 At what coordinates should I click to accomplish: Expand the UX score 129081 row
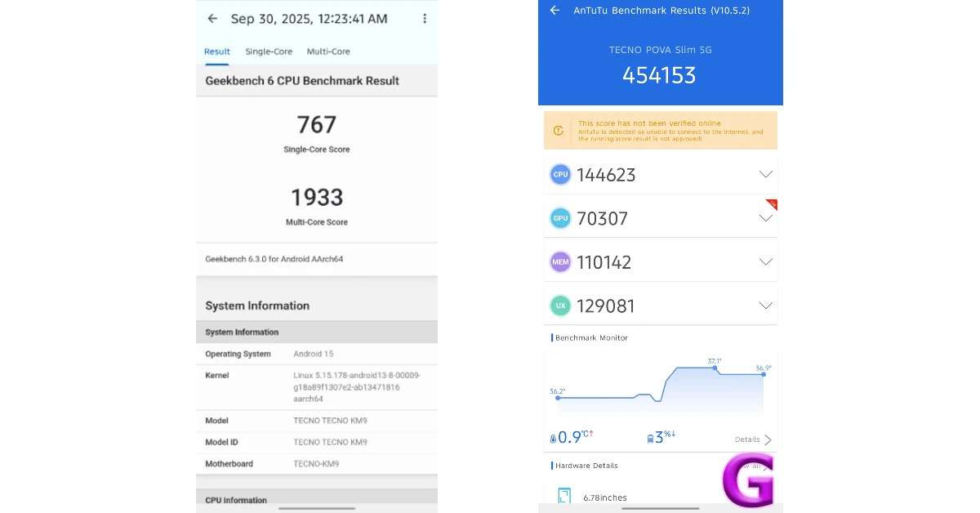click(765, 306)
